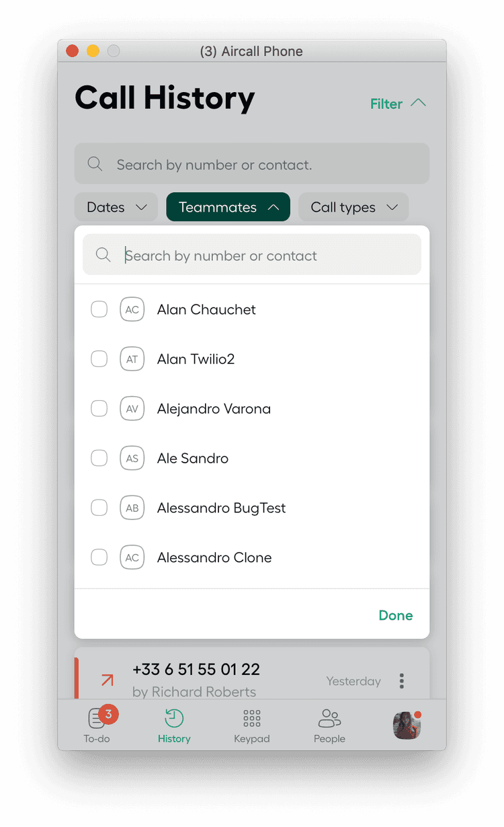Image resolution: width=504 pixels, height=827 pixels.
Task: Focus the teammates search field
Action: 252,255
